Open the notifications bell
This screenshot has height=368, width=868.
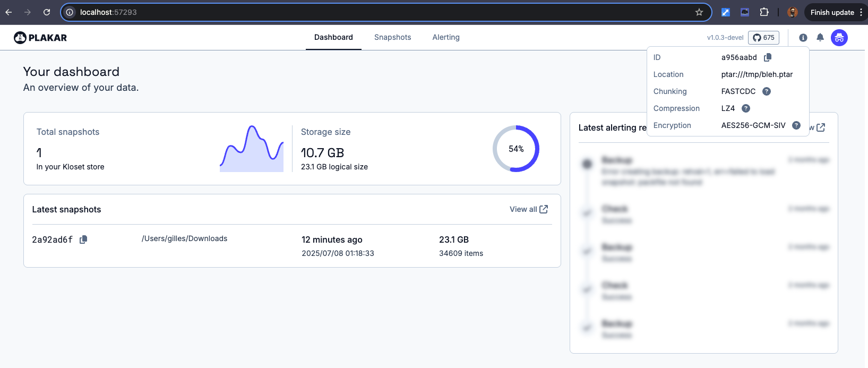[x=820, y=38]
